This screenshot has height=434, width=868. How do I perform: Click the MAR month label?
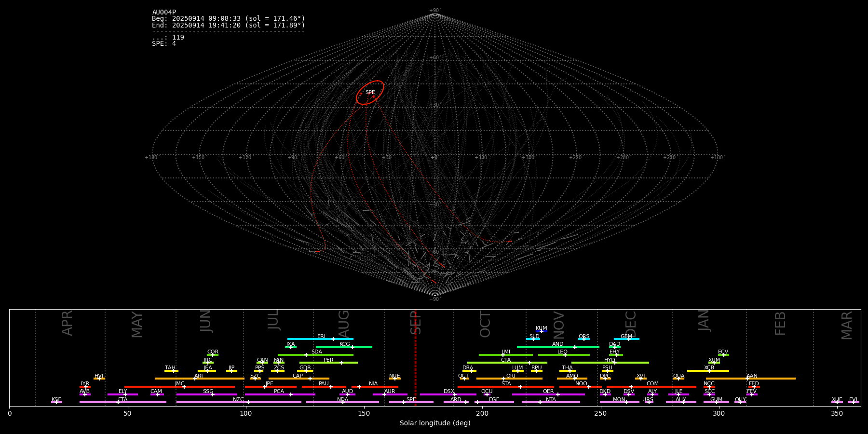tap(847, 325)
